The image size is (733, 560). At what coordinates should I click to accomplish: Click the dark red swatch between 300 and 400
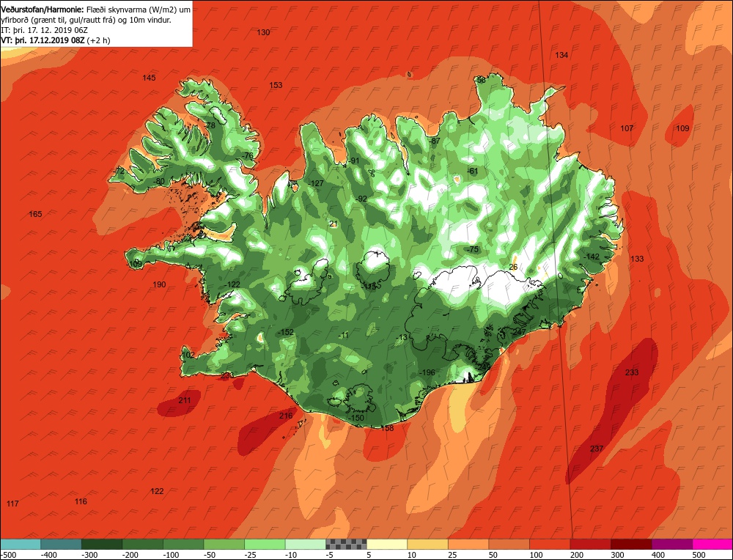pyautogui.click(x=631, y=544)
